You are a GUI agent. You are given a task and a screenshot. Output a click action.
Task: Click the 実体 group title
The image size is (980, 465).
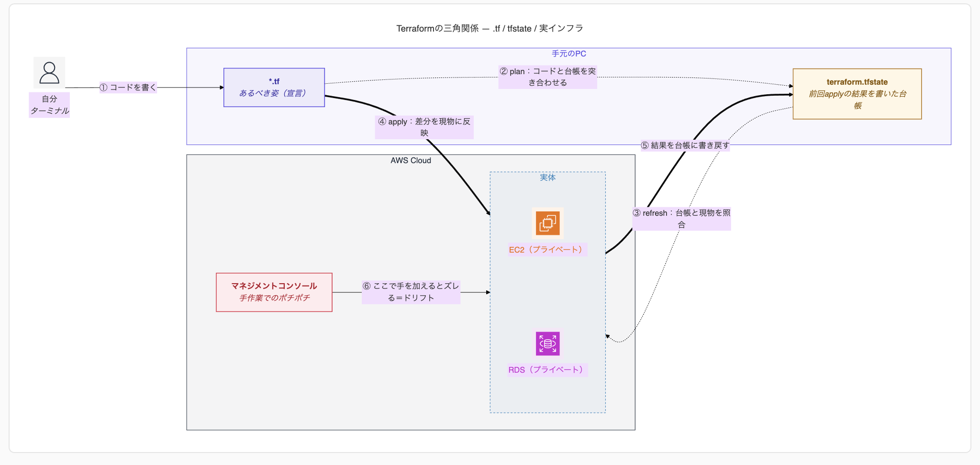[x=547, y=177]
